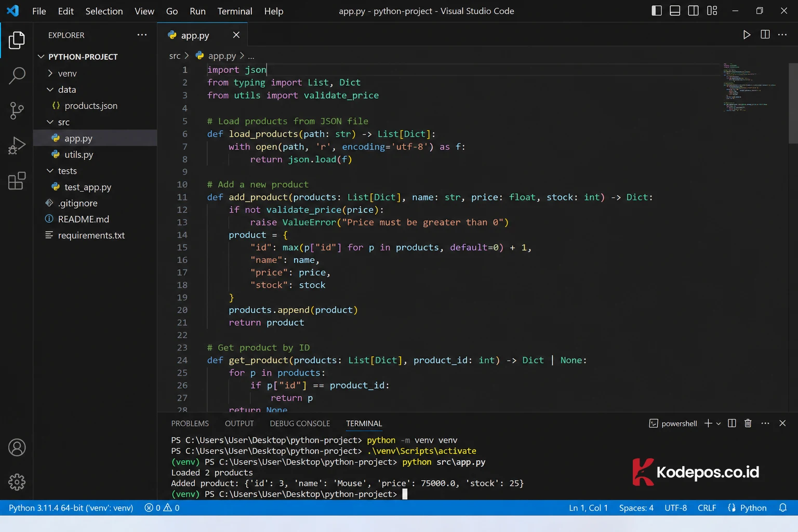Image resolution: width=798 pixels, height=532 pixels.
Task: Split the terminal panel
Action: (x=732, y=423)
